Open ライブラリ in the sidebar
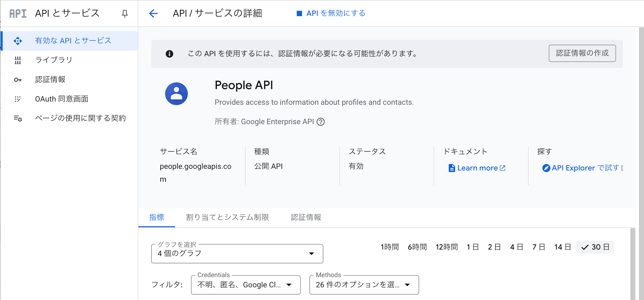The width and height of the screenshot is (644, 300). pyautogui.click(x=70, y=60)
